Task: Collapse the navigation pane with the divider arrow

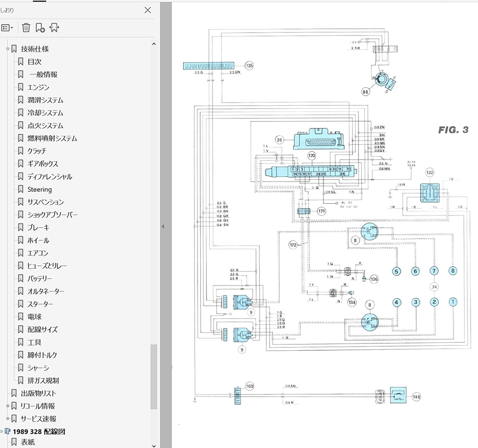Action: [163, 227]
